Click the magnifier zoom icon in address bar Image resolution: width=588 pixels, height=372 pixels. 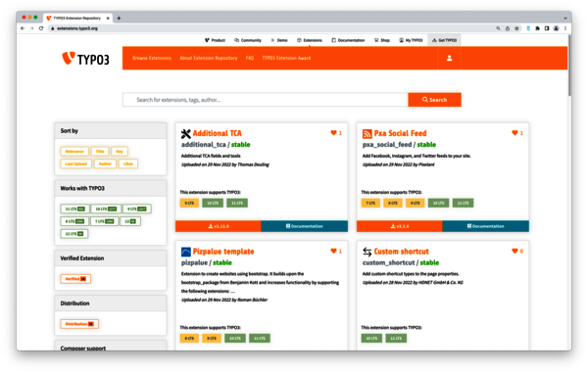(498, 28)
